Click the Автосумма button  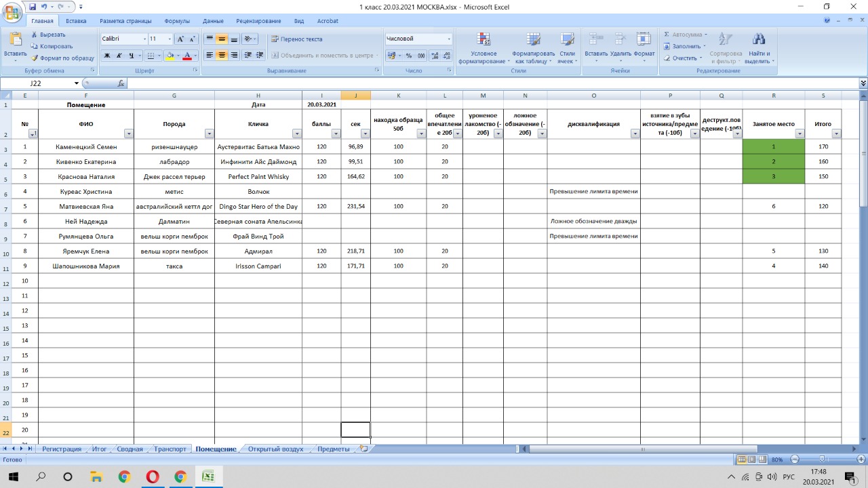pyautogui.click(x=685, y=35)
